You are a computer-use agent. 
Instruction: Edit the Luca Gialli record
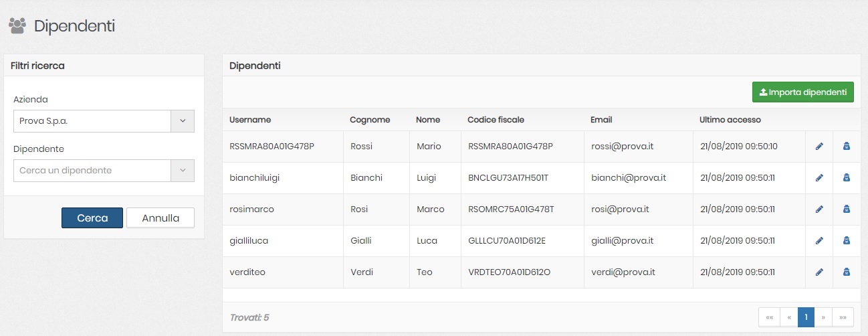pos(819,241)
